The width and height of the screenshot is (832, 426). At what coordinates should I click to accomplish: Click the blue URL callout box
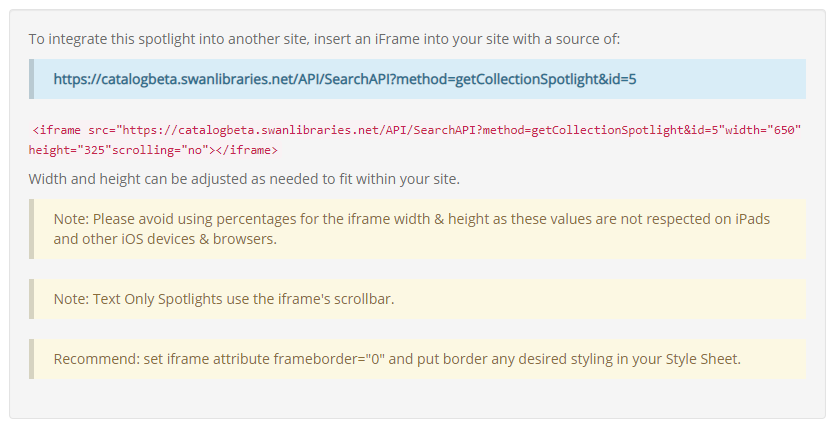[x=417, y=79]
